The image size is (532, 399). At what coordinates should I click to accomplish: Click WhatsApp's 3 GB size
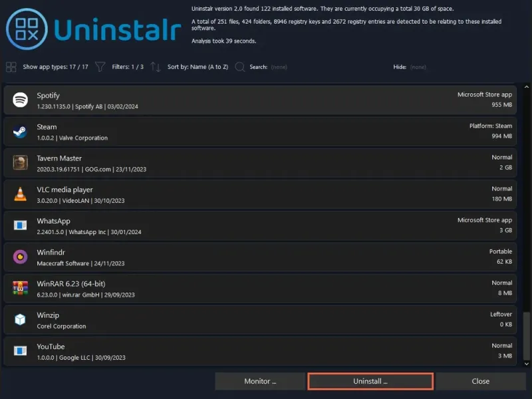(x=506, y=230)
